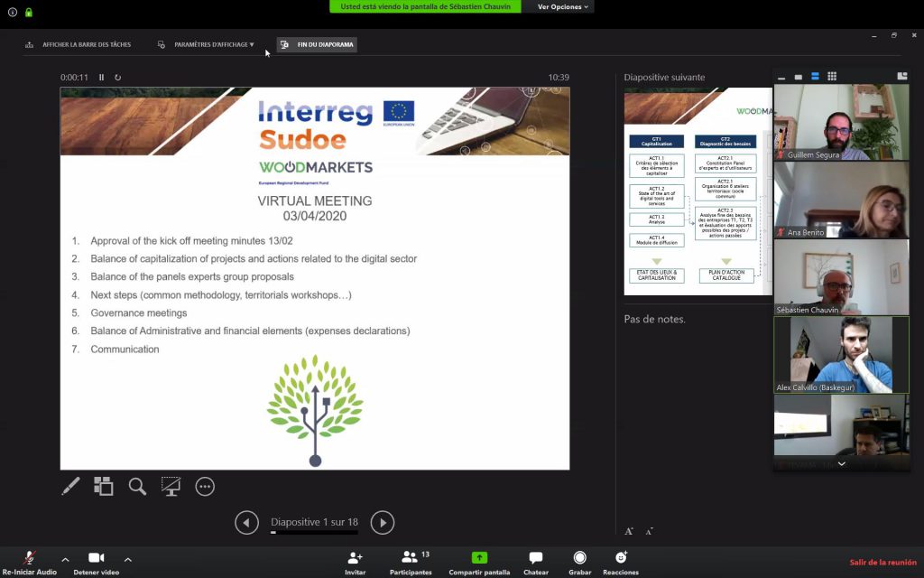The height and width of the screenshot is (578, 924).
Task: Click "VIRTUAL MEETING" slide title
Action: [315, 201]
